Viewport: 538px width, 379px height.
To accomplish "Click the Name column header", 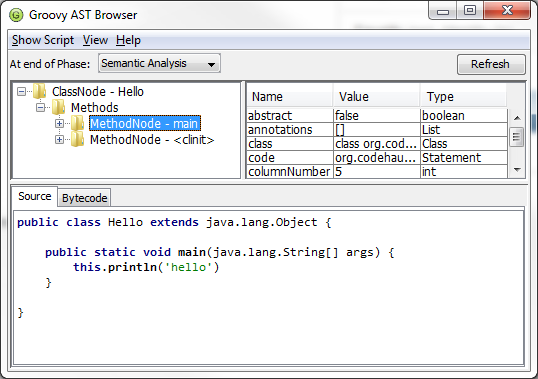I will coord(289,97).
